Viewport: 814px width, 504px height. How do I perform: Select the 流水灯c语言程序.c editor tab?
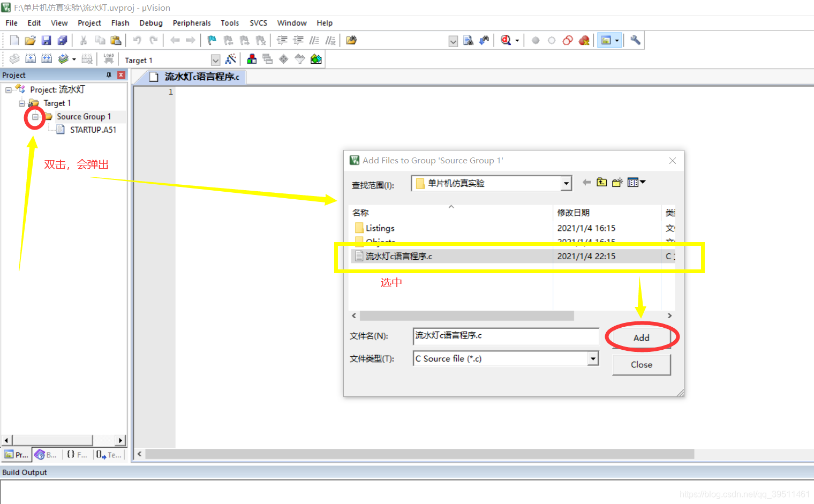point(194,77)
